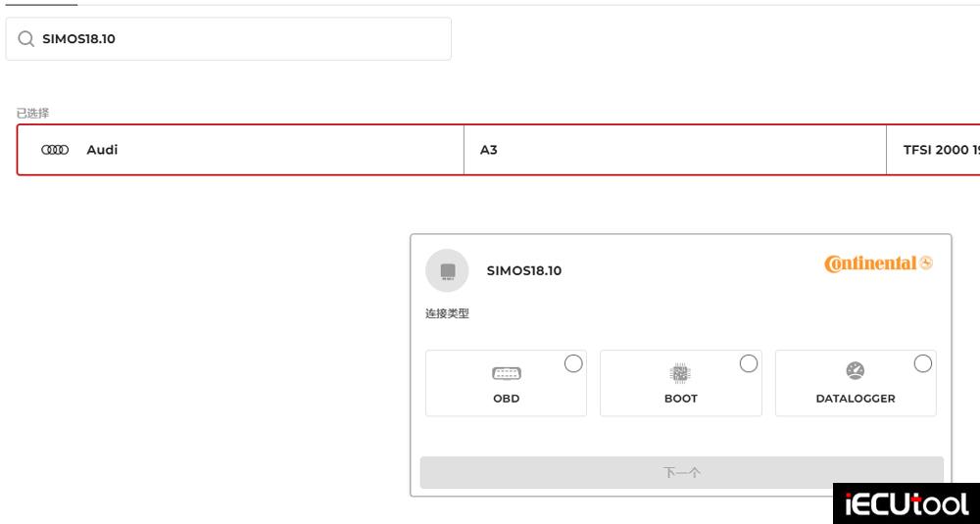Screen dimensions: 980x524
Task: Open the Audi brand selection cell
Action: pos(240,150)
